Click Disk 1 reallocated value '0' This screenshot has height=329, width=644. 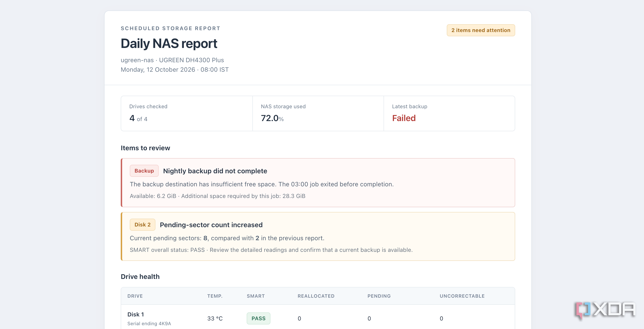299,319
